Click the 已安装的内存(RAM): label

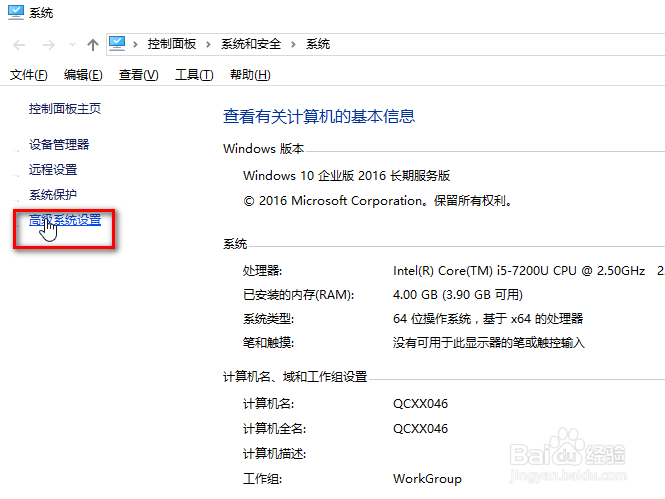(x=298, y=295)
